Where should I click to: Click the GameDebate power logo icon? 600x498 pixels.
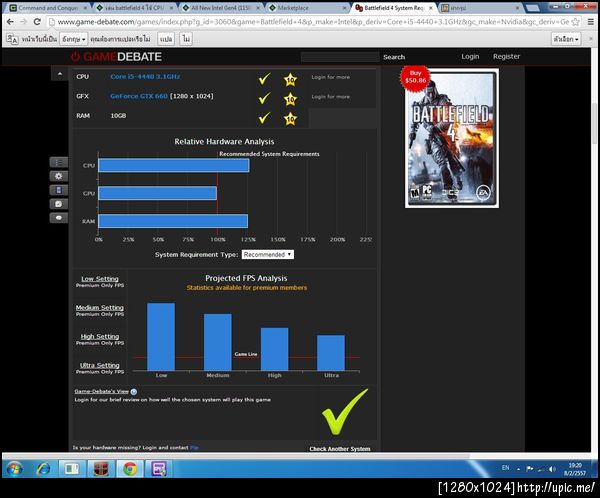pyautogui.click(x=75, y=57)
